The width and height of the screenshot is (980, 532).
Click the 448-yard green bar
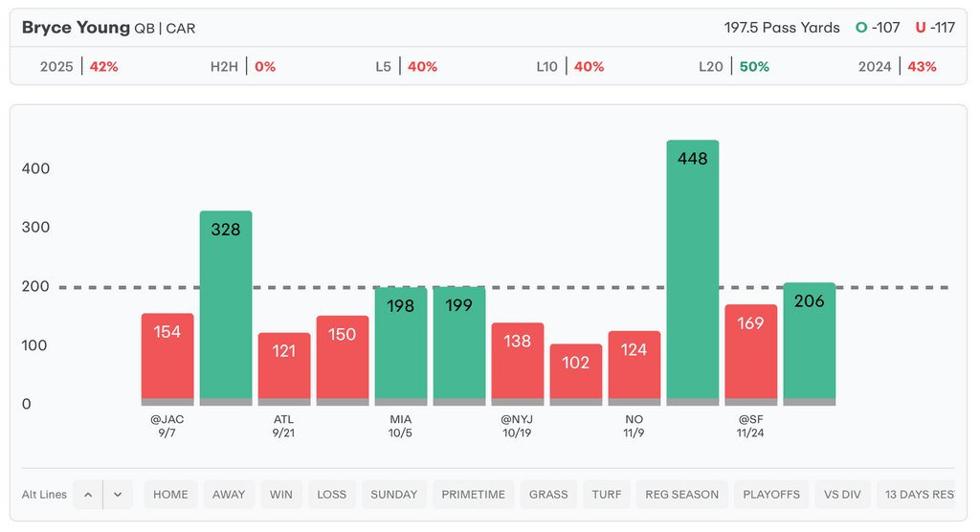click(x=692, y=273)
